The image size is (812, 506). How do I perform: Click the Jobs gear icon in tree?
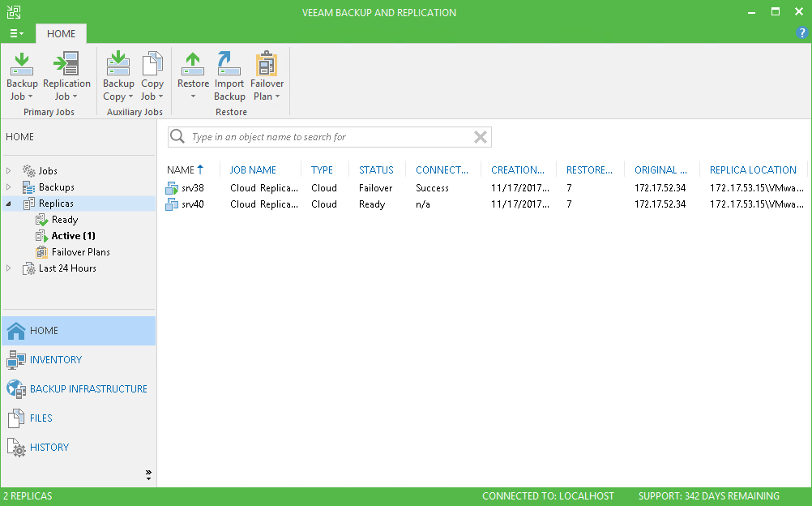click(29, 170)
